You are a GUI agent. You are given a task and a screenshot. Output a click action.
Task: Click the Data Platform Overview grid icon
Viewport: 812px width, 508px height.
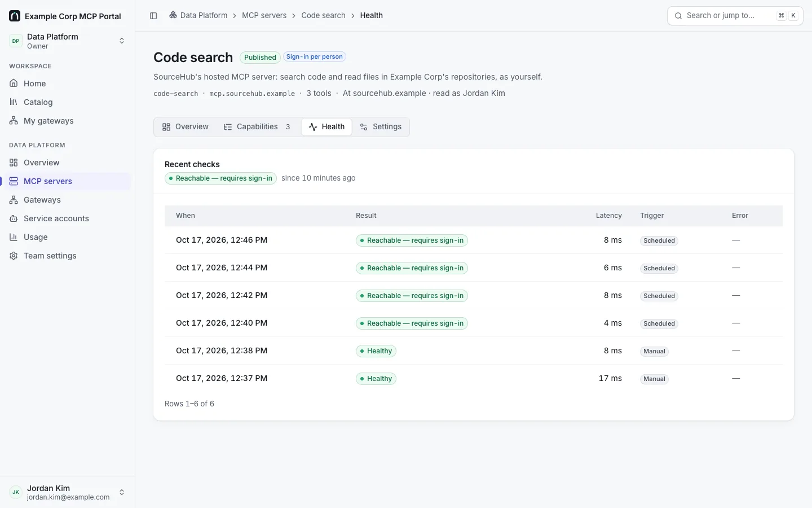(x=14, y=163)
